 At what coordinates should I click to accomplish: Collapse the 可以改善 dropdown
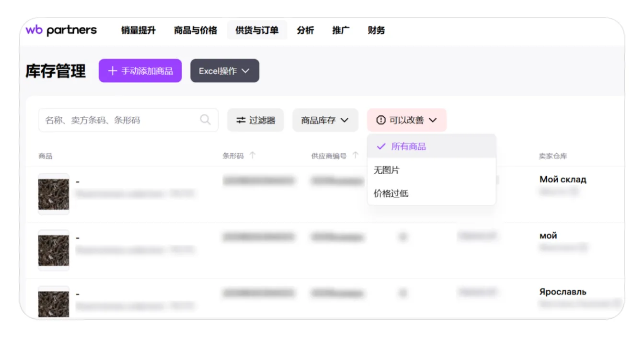(x=407, y=120)
